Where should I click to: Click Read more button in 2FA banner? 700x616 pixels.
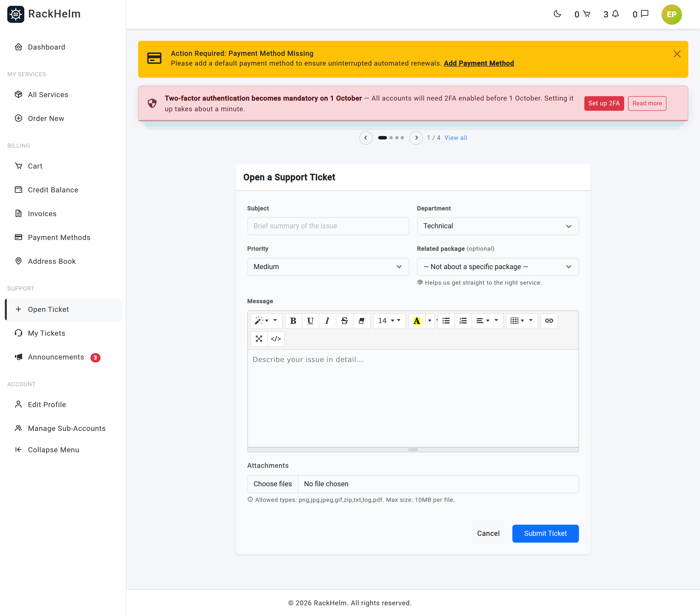click(647, 103)
